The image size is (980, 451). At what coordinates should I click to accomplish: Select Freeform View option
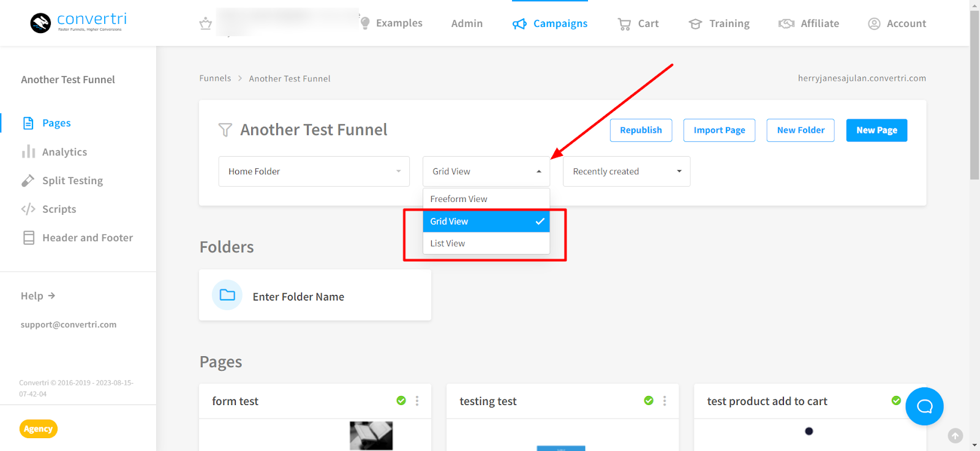pos(486,199)
